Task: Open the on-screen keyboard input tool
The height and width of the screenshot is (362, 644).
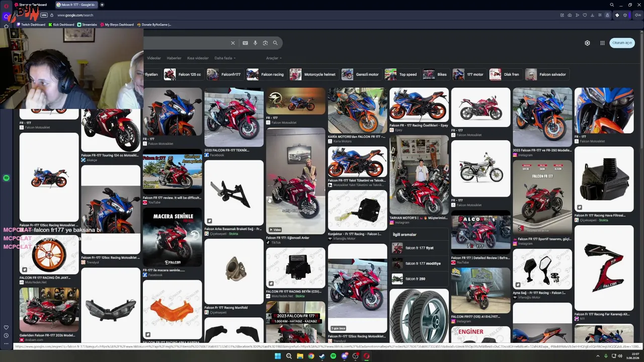Action: pos(245,43)
